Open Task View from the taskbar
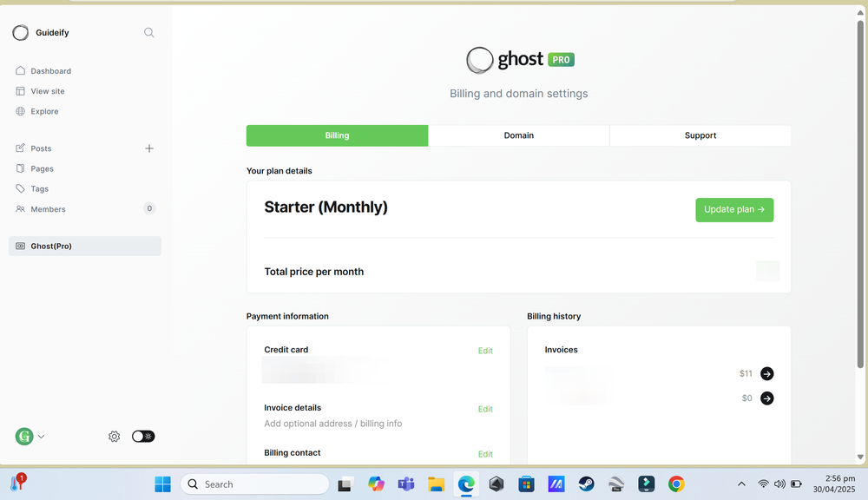868x500 pixels. coord(345,484)
